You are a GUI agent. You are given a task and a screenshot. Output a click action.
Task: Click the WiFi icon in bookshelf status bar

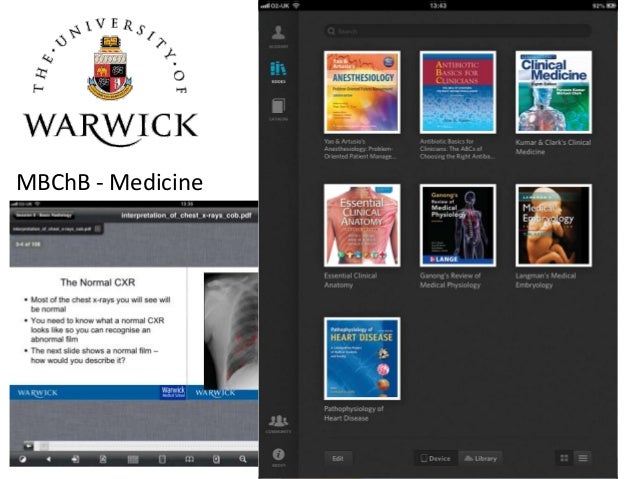click(296, 6)
